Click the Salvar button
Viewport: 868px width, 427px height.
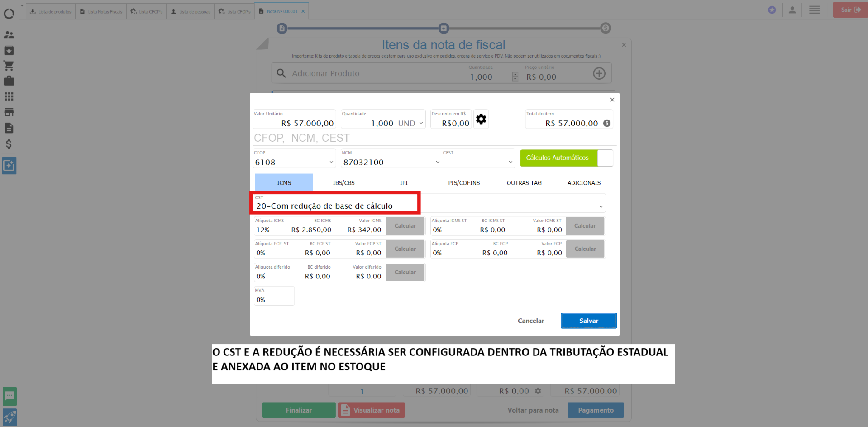pos(588,321)
